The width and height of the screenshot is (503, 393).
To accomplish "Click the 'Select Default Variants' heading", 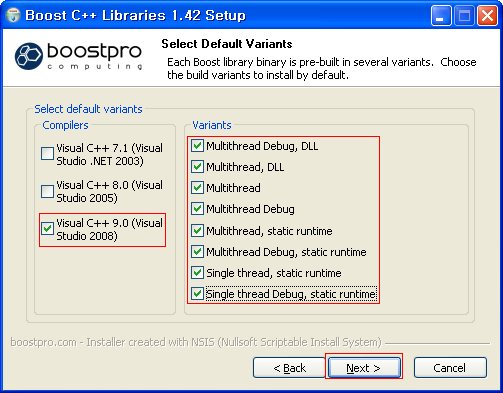I will [x=227, y=44].
